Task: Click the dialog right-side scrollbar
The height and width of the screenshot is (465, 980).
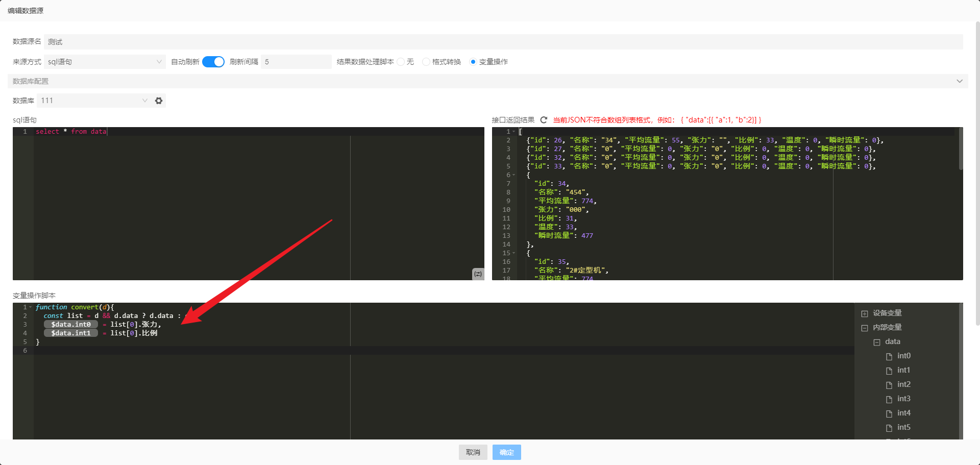Action: 977,174
